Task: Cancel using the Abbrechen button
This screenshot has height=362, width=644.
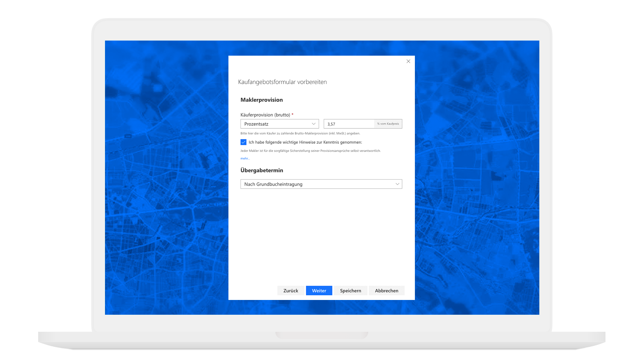Action: click(x=386, y=291)
